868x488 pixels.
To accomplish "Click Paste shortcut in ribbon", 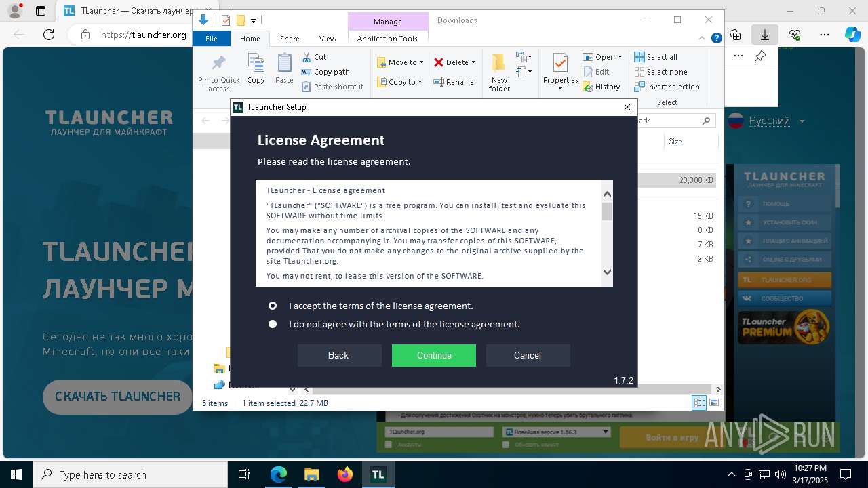I will point(333,87).
